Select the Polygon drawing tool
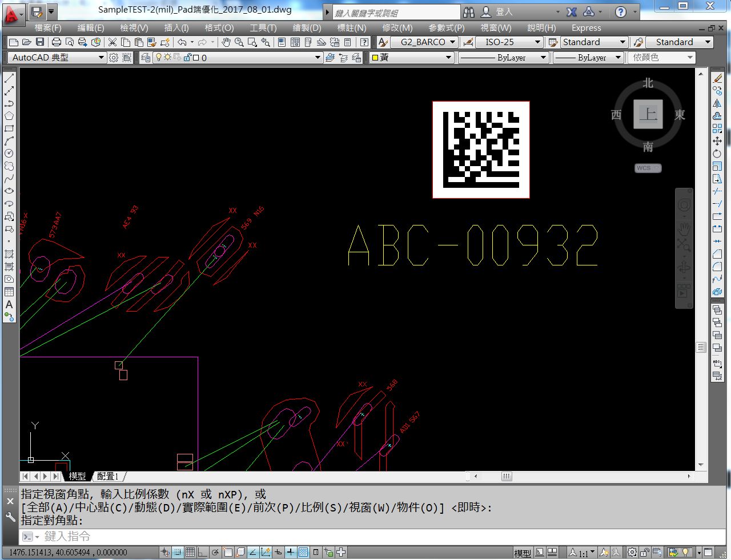Screen dimensions: 731x560 point(9,116)
